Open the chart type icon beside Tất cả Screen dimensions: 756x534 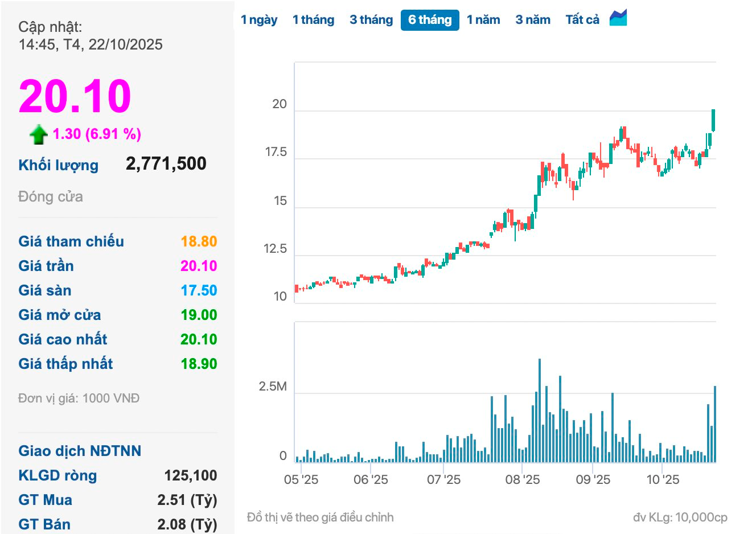point(618,18)
